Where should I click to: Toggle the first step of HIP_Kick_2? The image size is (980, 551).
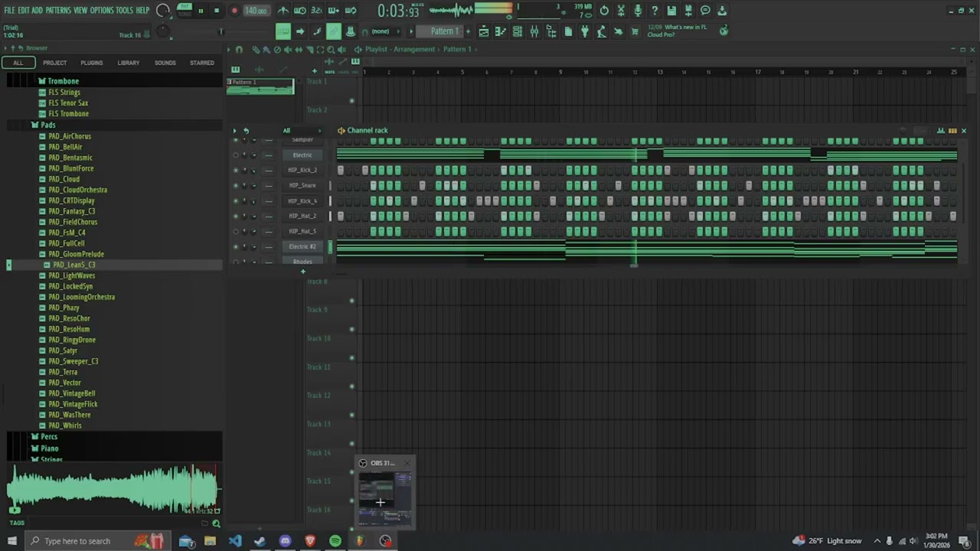341,170
